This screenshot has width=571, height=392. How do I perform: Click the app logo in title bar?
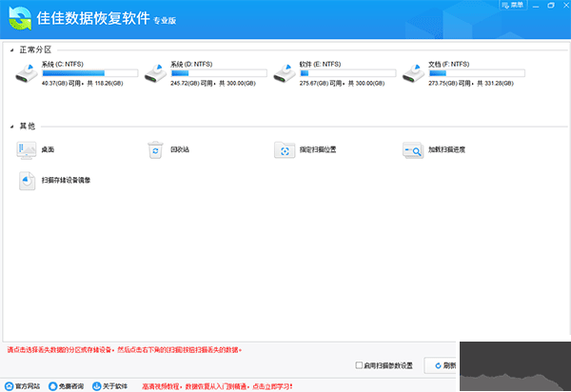click(x=20, y=18)
